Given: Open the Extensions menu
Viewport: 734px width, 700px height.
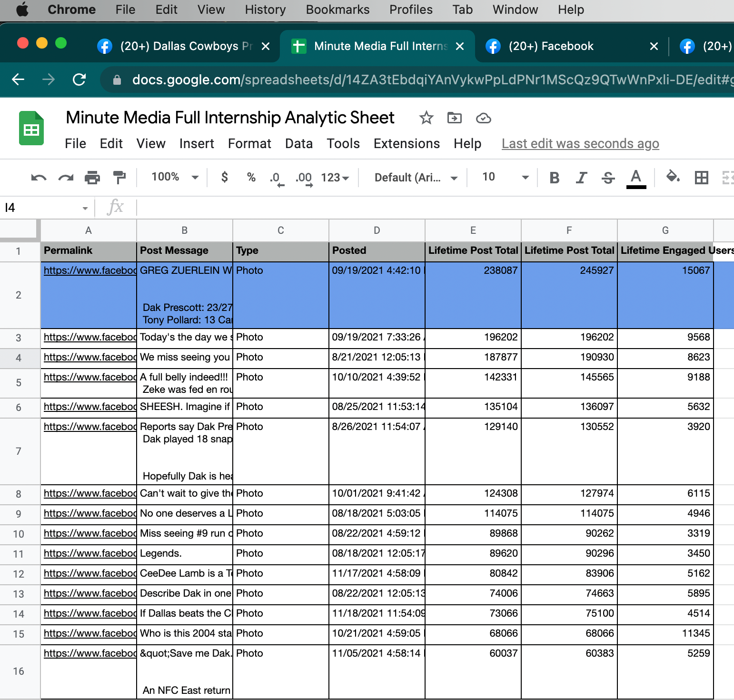Looking at the screenshot, I should (407, 143).
